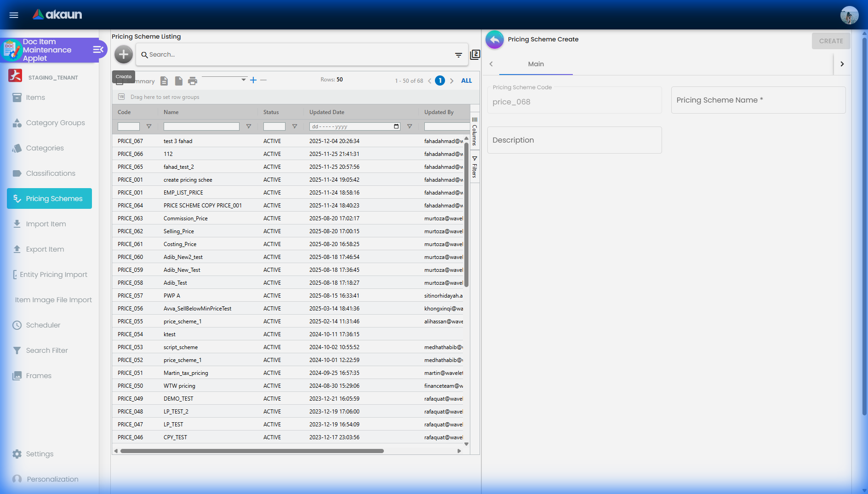Expand the Columns side panel
Screen dimensions: 868x494
[x=474, y=132]
